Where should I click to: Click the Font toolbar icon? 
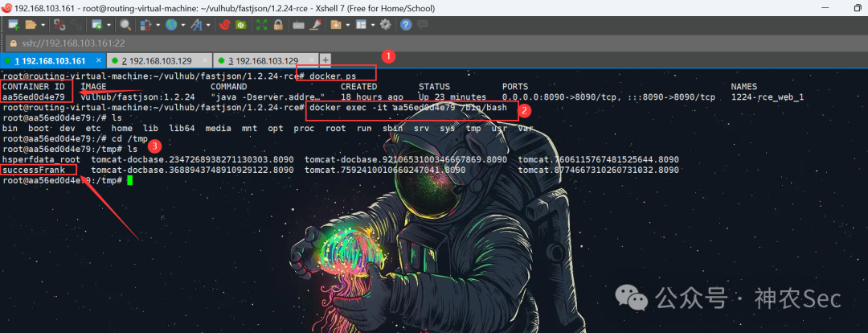click(x=197, y=25)
